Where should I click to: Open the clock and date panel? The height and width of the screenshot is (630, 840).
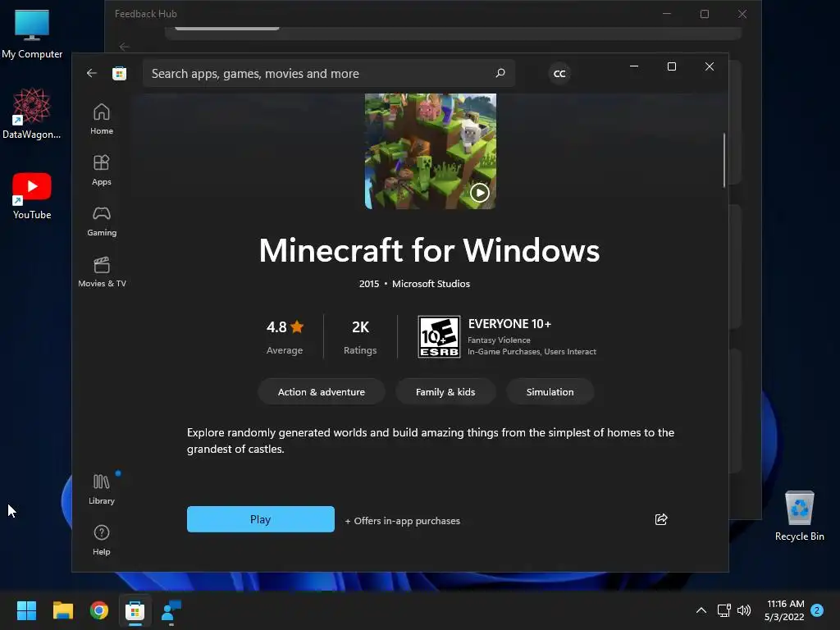pos(785,610)
